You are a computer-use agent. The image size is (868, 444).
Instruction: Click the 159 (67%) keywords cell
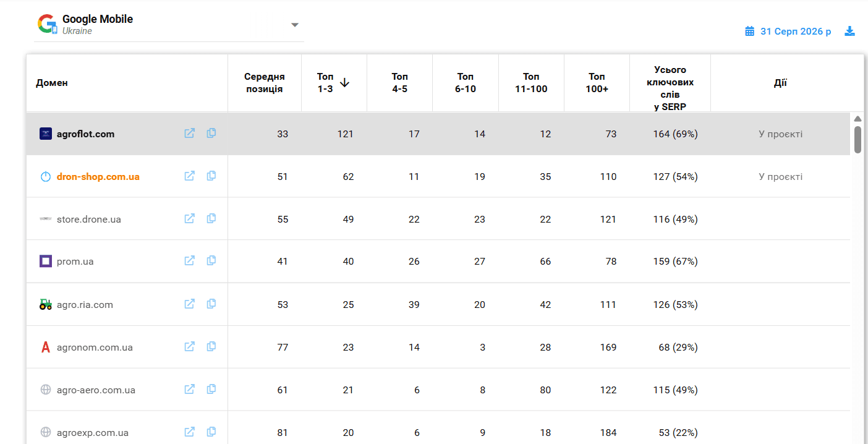[675, 262]
